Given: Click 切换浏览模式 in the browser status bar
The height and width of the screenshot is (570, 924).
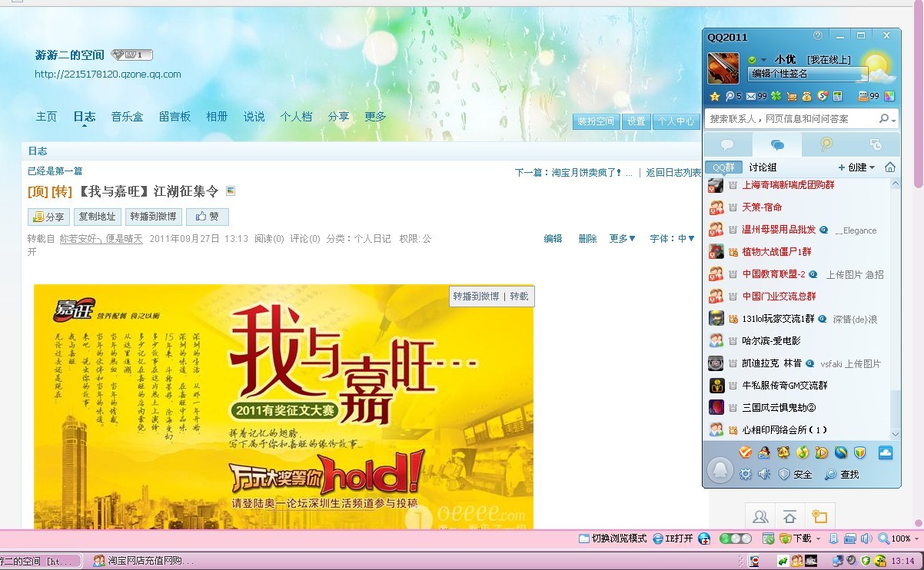Looking at the screenshot, I should 613,539.
